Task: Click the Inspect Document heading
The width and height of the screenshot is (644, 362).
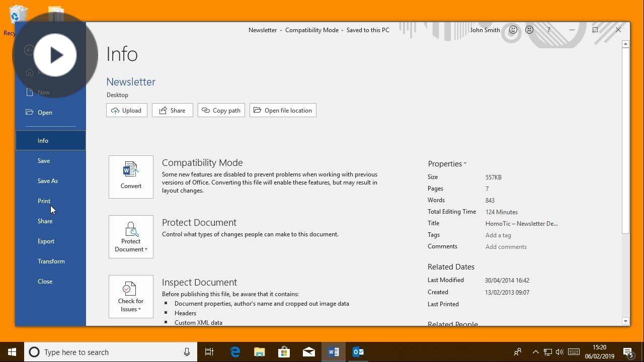Action: click(x=199, y=283)
